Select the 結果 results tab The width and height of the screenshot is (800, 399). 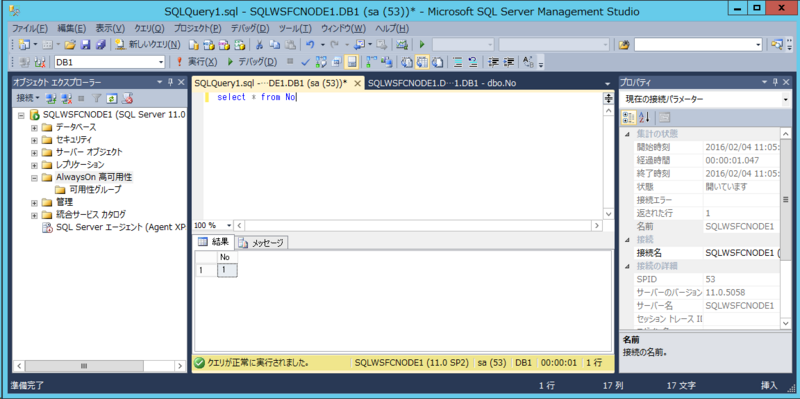click(x=214, y=242)
